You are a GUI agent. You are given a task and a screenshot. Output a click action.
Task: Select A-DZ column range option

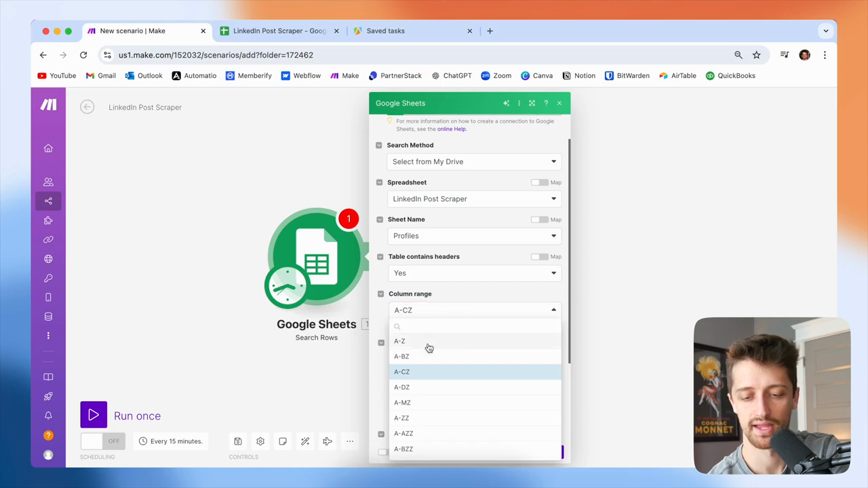pyautogui.click(x=475, y=388)
